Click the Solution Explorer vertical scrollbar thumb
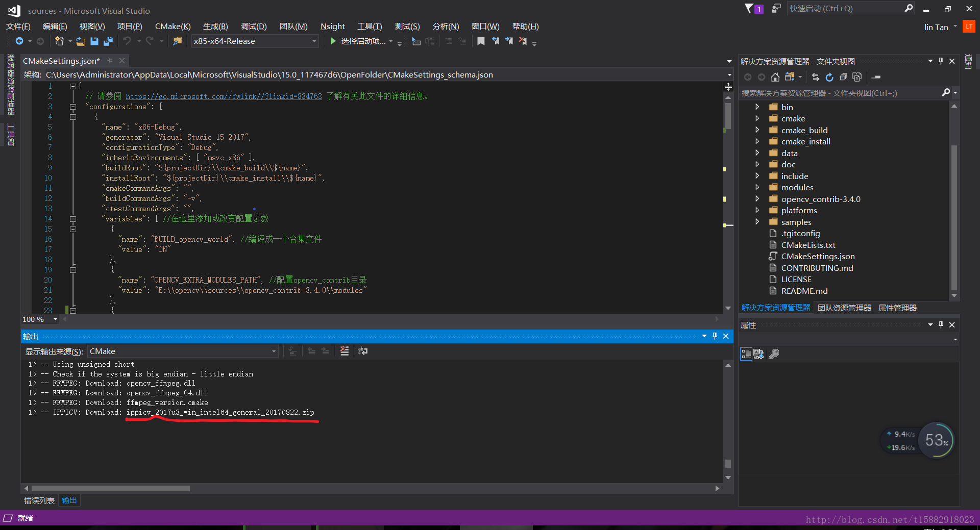 [x=954, y=218]
